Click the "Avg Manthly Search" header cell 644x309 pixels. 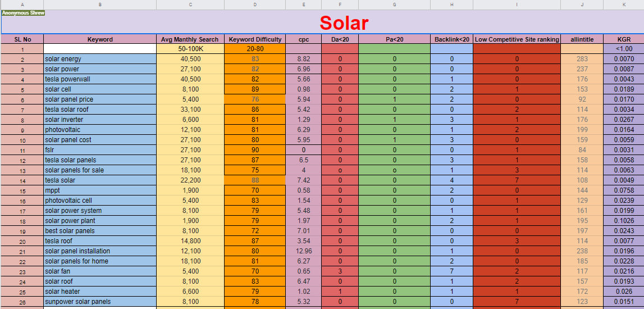pyautogui.click(x=190, y=39)
